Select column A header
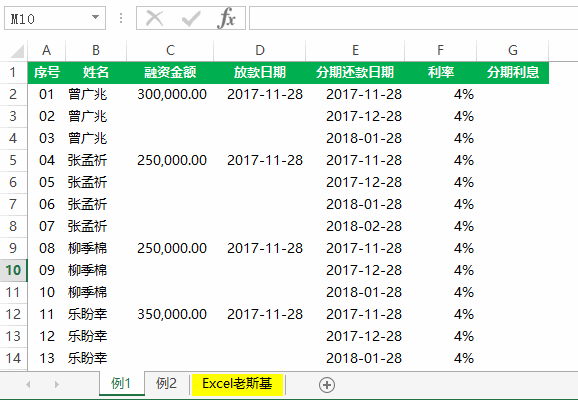 point(46,50)
